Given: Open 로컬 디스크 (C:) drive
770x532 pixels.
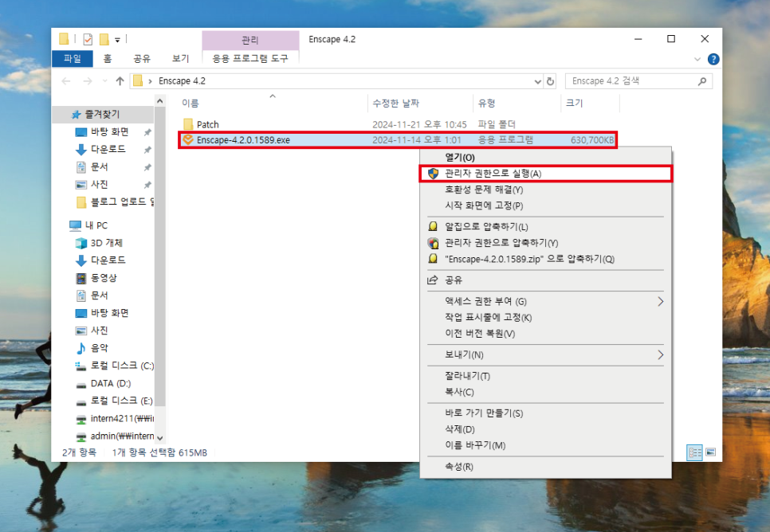Looking at the screenshot, I should [115, 366].
